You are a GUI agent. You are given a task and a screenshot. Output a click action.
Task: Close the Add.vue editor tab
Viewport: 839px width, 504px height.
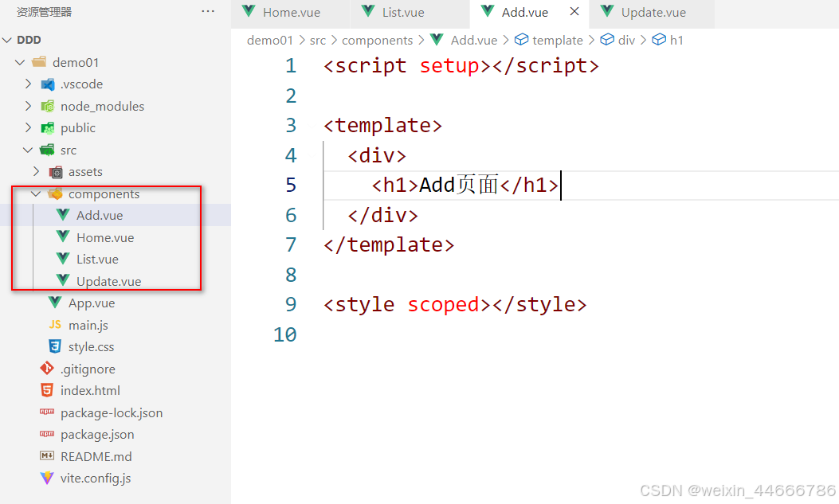point(574,11)
